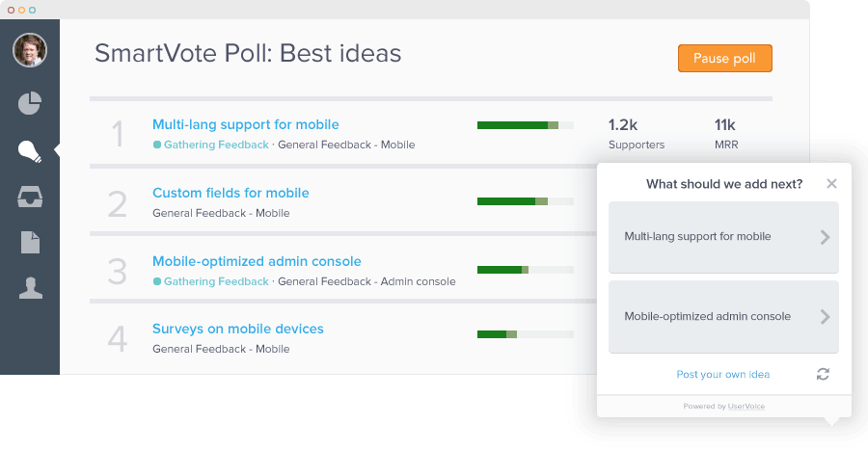Click the profile avatar photo
Viewport: 868px width, 449px height.
(30, 50)
